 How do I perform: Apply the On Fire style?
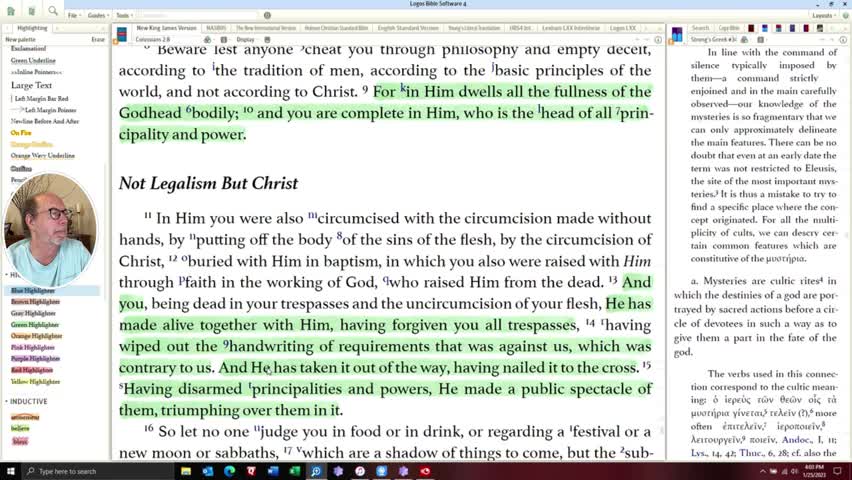tap(21, 133)
